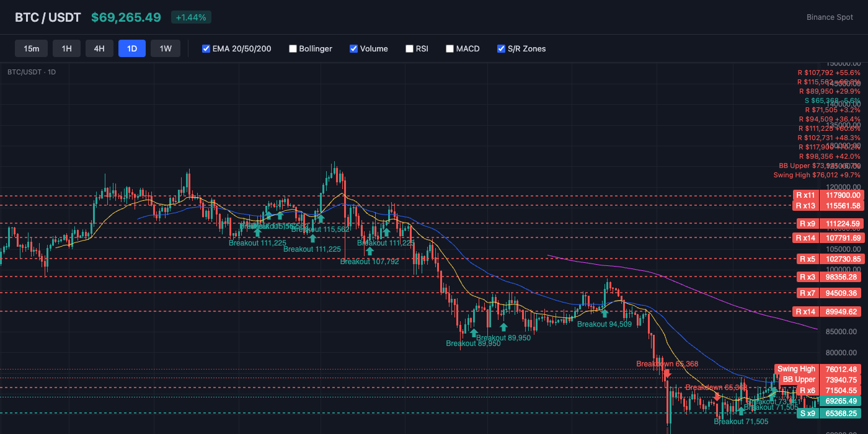Click the Breakout 71,505 arrow marker
Viewport: 868px width, 434px height.
click(x=742, y=411)
